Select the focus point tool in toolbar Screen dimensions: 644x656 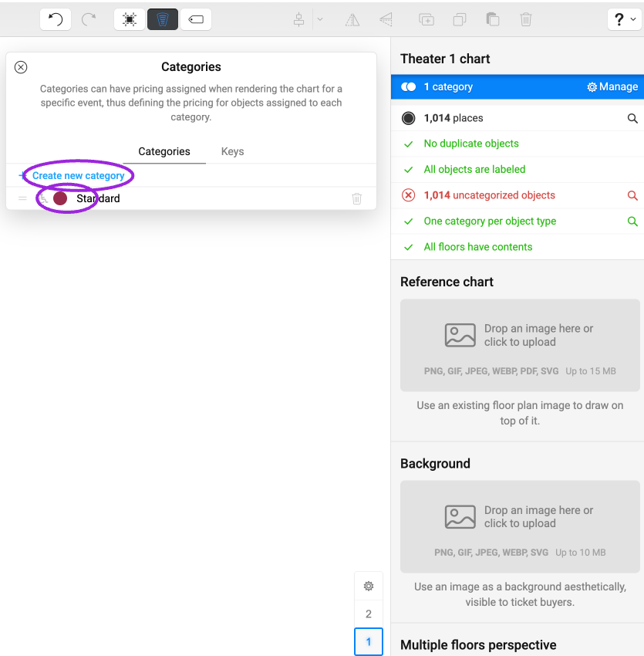[x=130, y=19]
